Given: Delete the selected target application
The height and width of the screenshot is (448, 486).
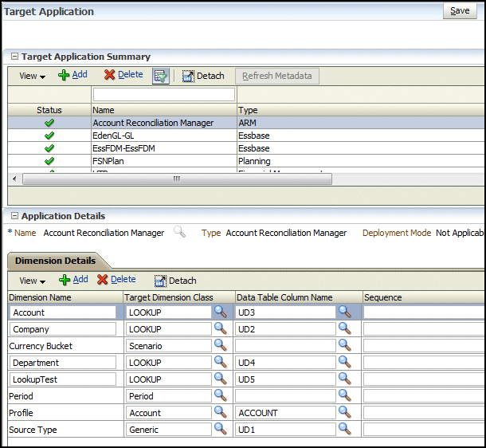Looking at the screenshot, I should click(x=123, y=75).
